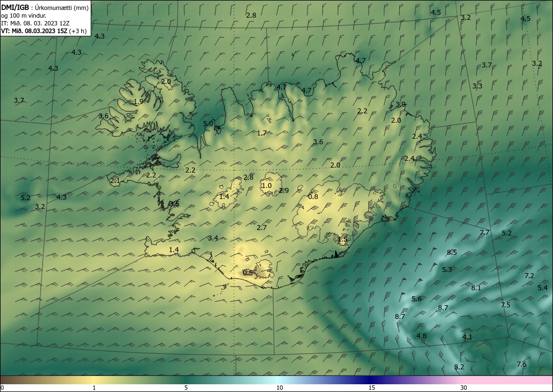Click the 5.6 value label
The width and height of the screenshot is (553, 392).
(x=416, y=299)
